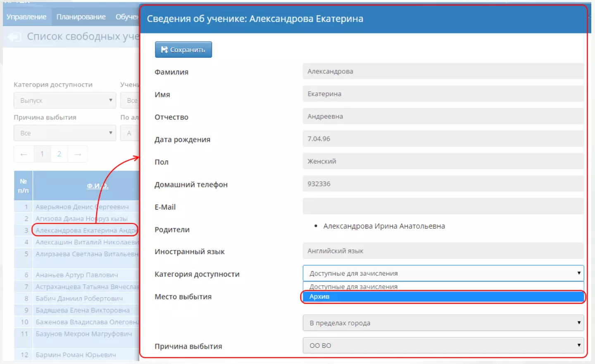Select row Бармин Роман Юрьевич
Screen dimensions: 595x364
pyautogui.click(x=76, y=355)
